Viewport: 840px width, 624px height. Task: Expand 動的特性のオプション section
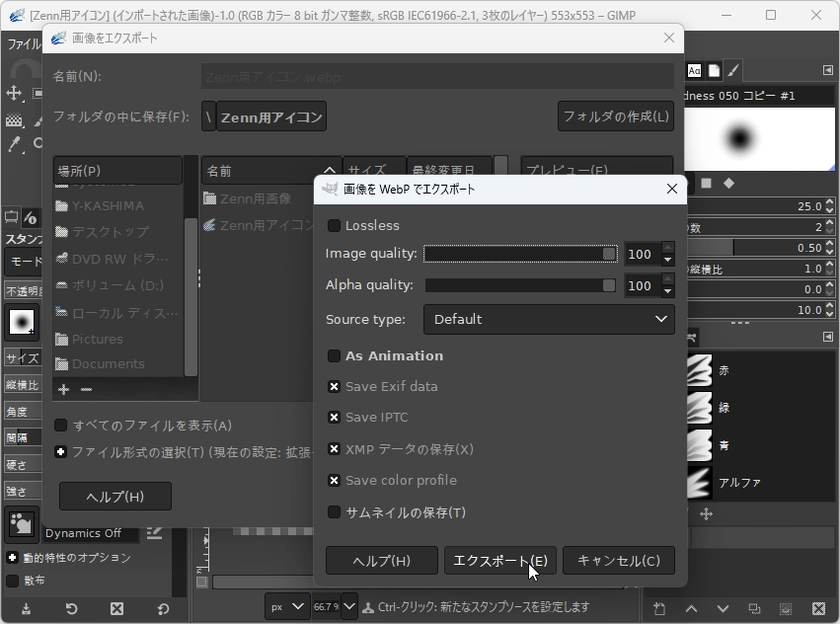[12, 558]
